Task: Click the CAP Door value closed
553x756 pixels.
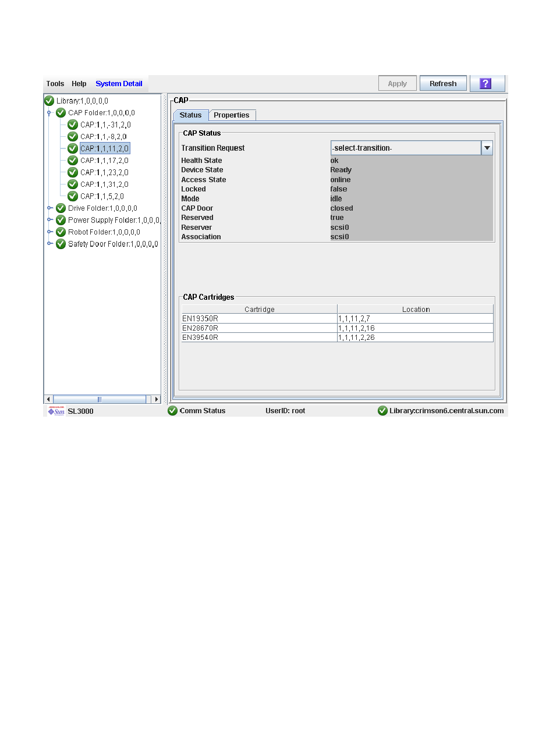Action: (x=342, y=208)
